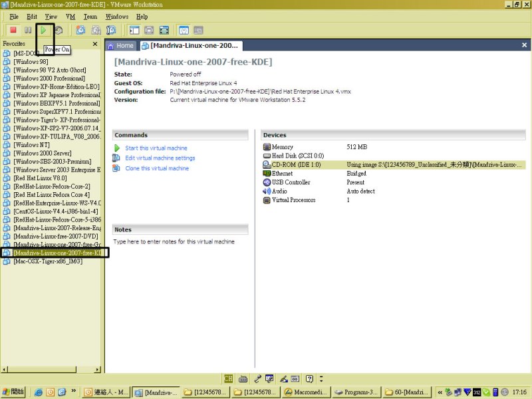This screenshot has height=399, width=532.
Task: Open the Windows menu
Action: coord(117,17)
